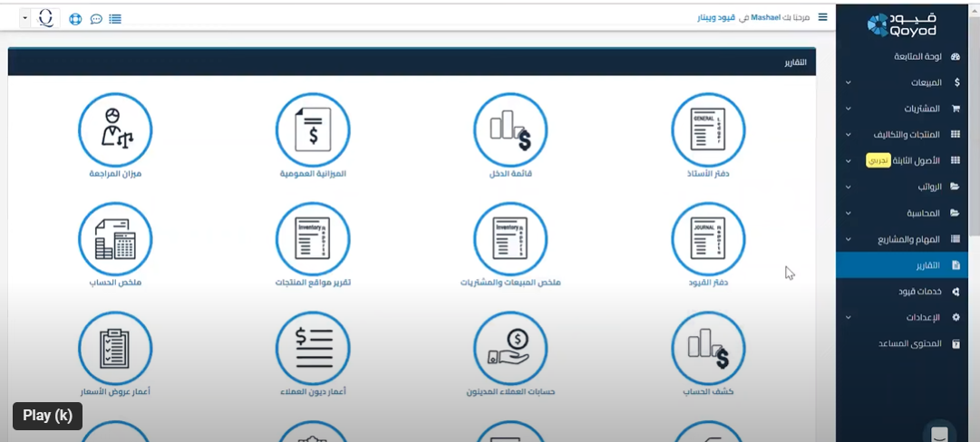Open product locations report (تقرير مواقع المنتجات)
Image resolution: width=980 pixels, height=442 pixels.
coord(313,239)
